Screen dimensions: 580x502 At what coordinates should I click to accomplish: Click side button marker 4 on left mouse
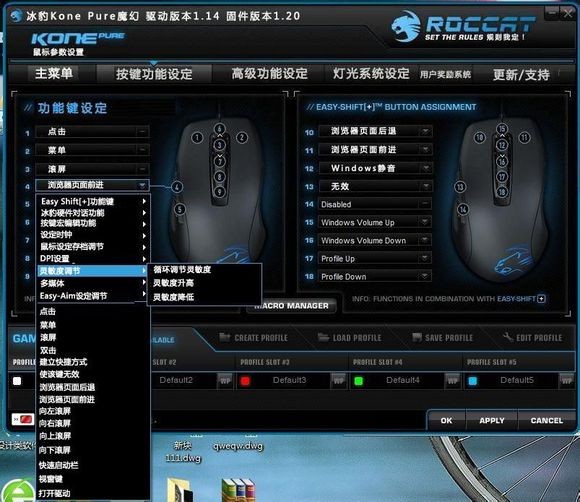click(x=177, y=187)
